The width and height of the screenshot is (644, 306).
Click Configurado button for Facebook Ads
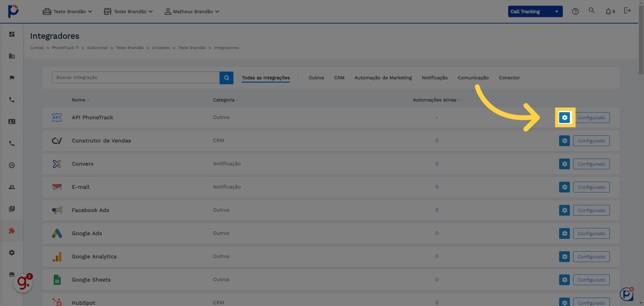591,210
